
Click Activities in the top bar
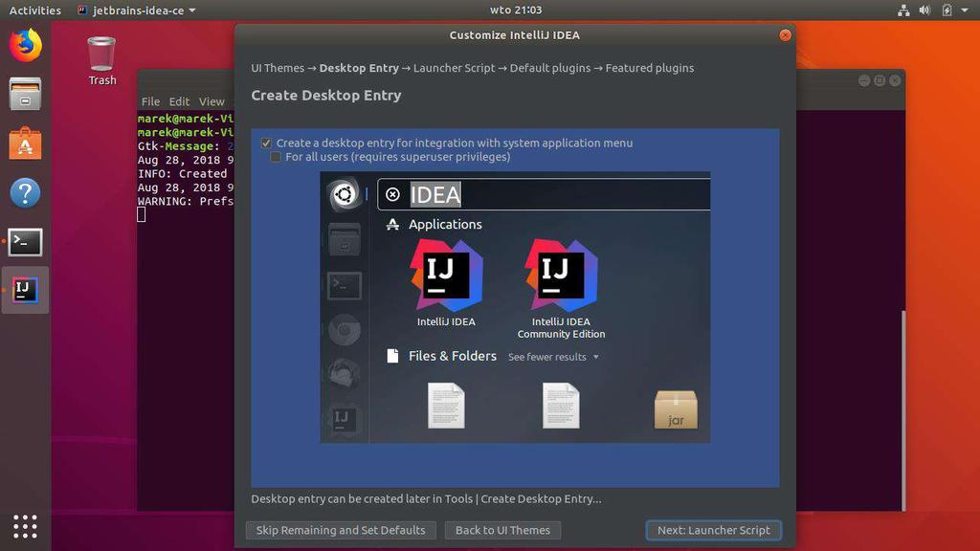point(35,10)
